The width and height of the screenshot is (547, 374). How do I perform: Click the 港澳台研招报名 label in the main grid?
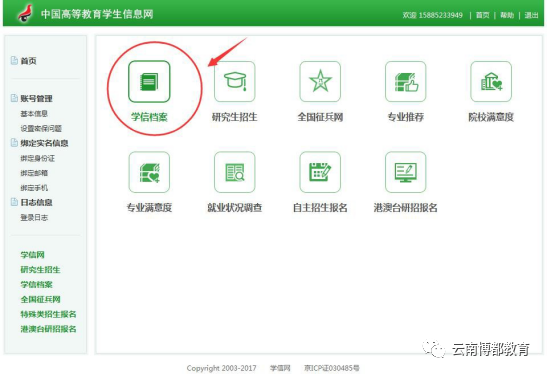pos(406,208)
